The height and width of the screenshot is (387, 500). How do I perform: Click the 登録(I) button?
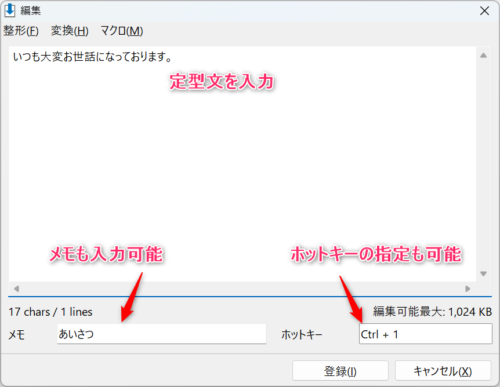pos(340,371)
